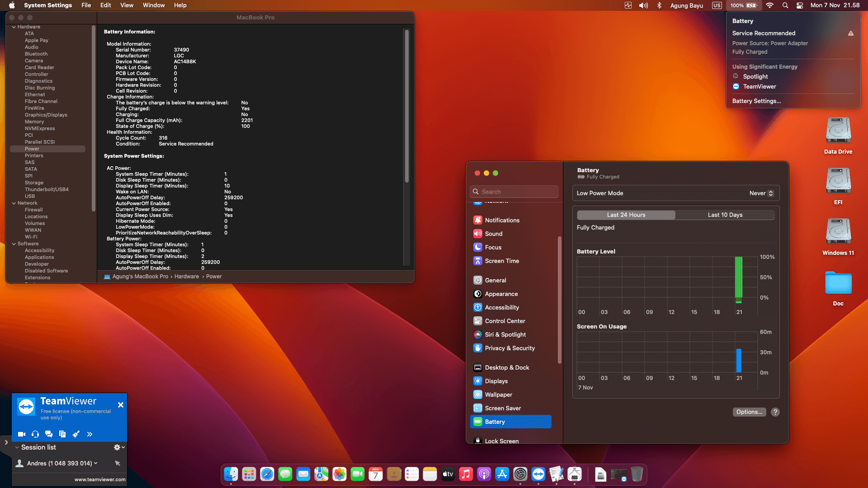Screen dimensions: 868x488
Task: Open Desktop & Dock settings
Action: coord(511,367)
